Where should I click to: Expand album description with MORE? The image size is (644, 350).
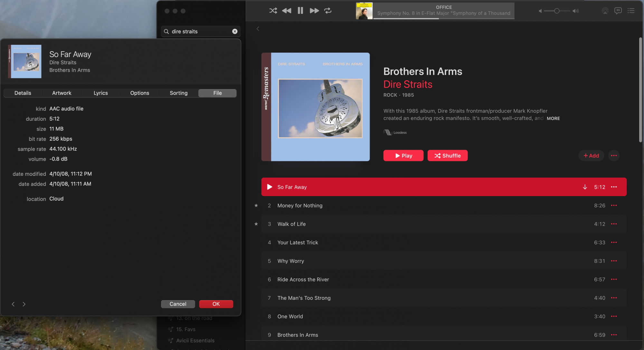[x=553, y=118]
